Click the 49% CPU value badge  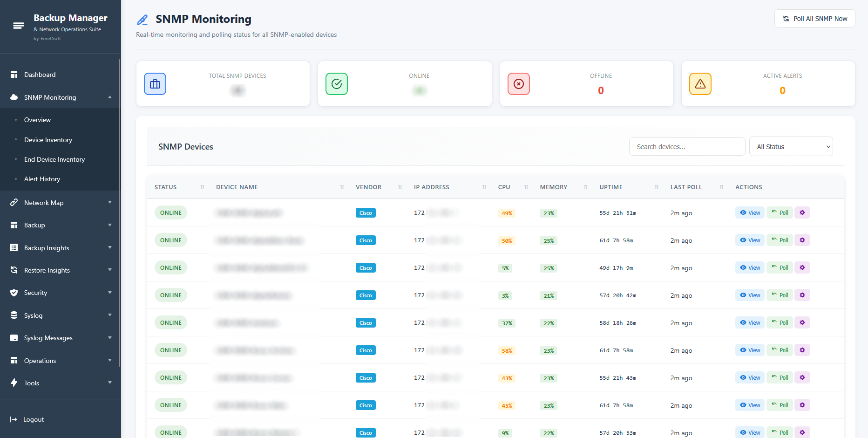tap(507, 213)
